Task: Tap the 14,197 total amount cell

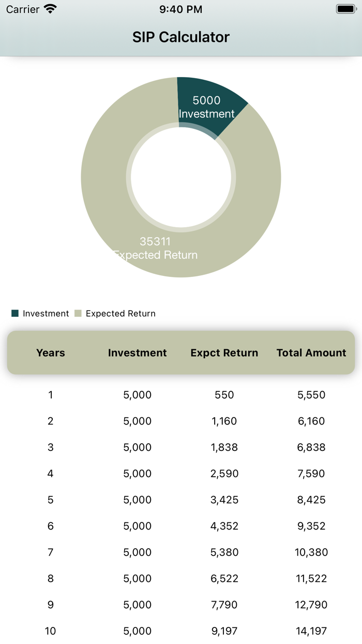Action: [x=311, y=631]
